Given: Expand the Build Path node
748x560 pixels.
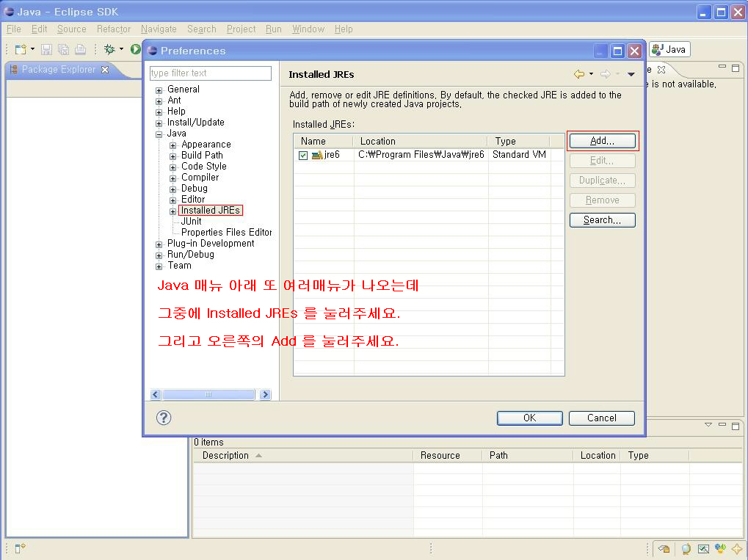Looking at the screenshot, I should [x=173, y=156].
